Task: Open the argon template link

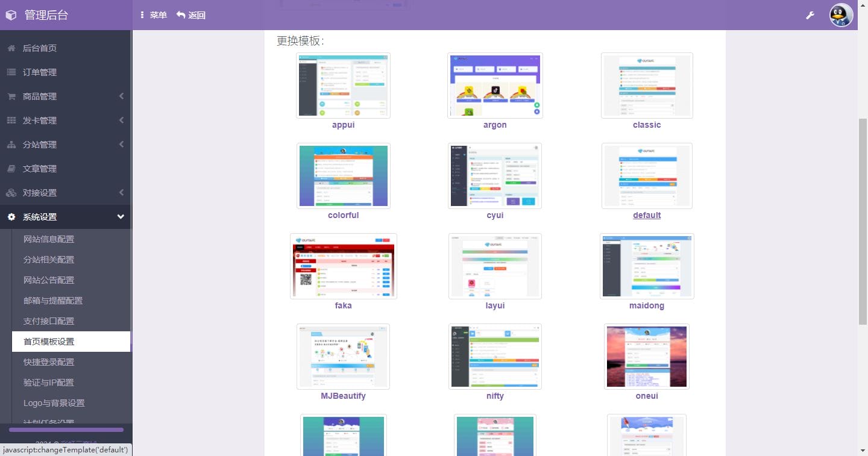Action: point(494,125)
